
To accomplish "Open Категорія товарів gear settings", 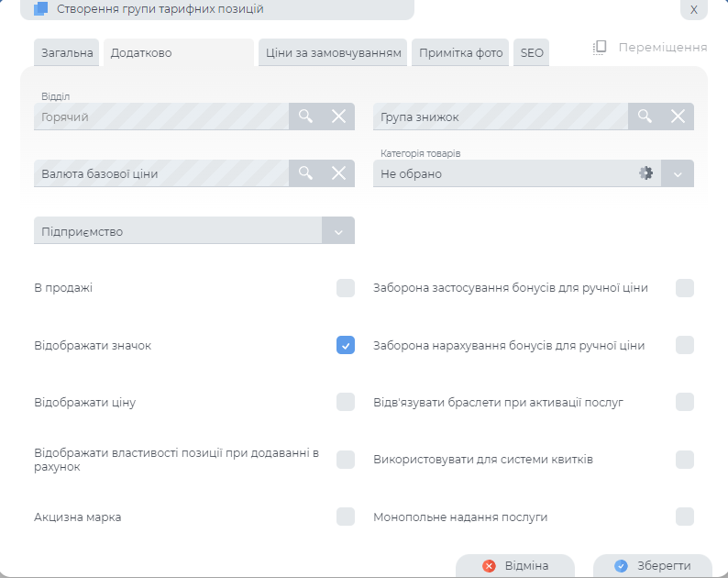I will coord(645,173).
